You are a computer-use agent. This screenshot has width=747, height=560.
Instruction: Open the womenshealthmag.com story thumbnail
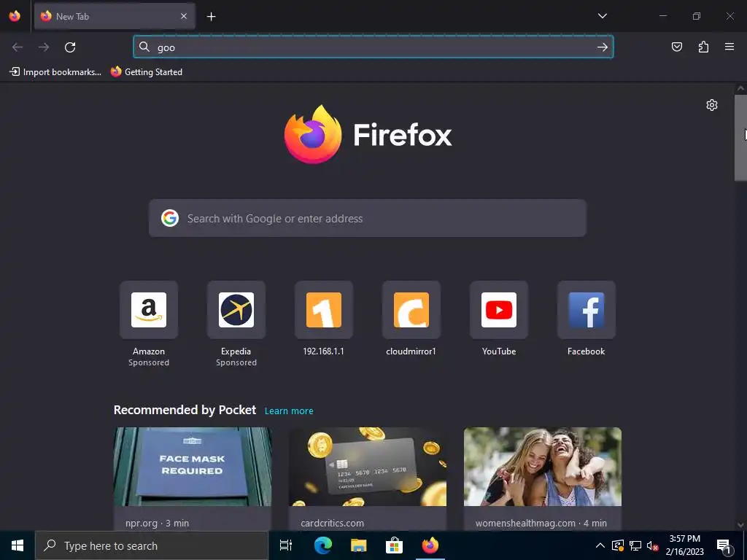coord(543,467)
